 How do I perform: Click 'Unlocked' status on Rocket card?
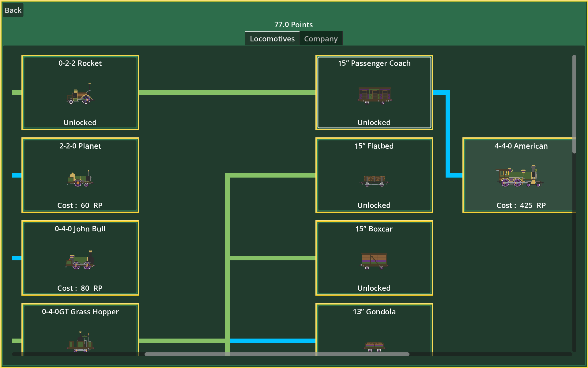pos(80,123)
